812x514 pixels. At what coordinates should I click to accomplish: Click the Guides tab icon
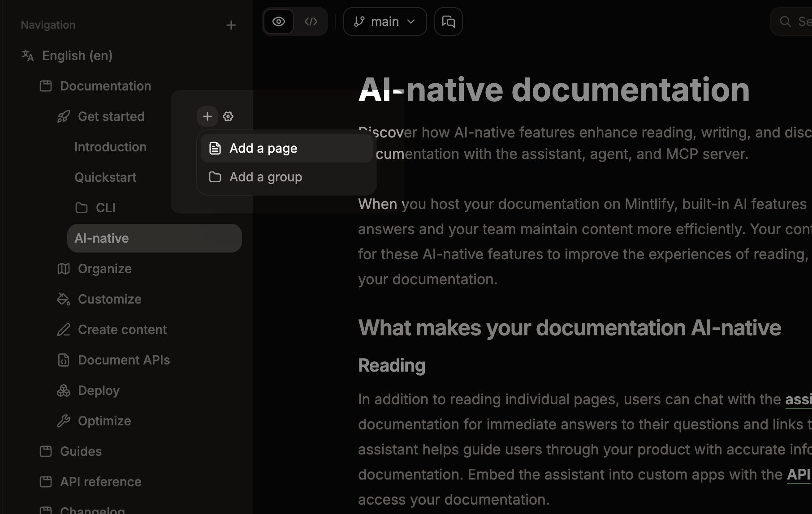[46, 451]
